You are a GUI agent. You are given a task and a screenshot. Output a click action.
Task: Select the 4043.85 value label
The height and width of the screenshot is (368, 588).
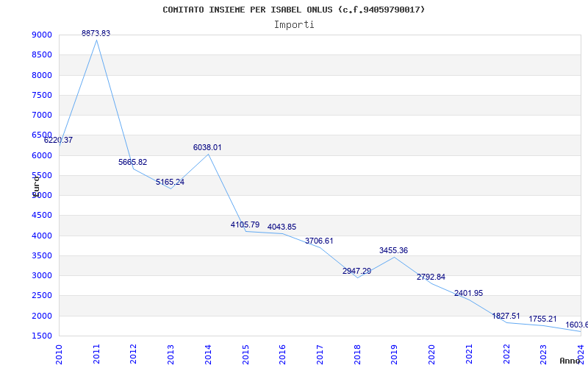pyautogui.click(x=282, y=227)
